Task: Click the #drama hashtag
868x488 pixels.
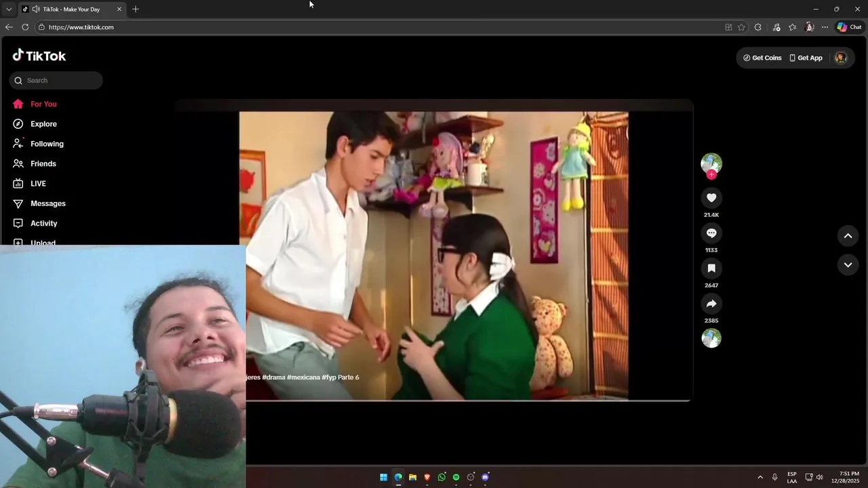Action: point(274,378)
